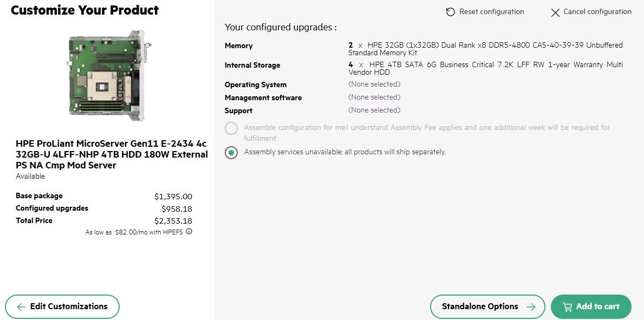Click the X icon to cancel configuration

(555, 12)
